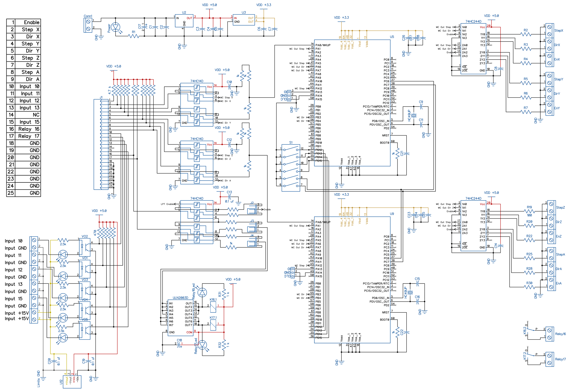Select the U12 DC-DC converter block

(x=72, y=382)
